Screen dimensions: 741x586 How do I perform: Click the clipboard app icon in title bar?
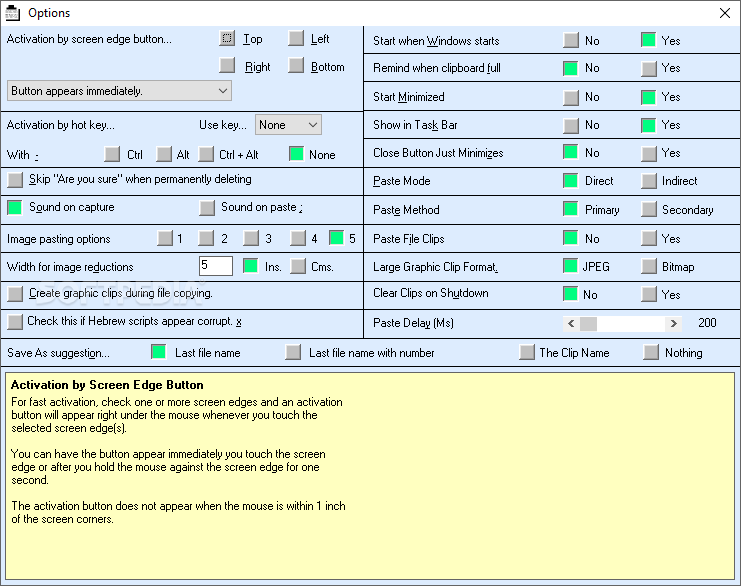pos(12,13)
